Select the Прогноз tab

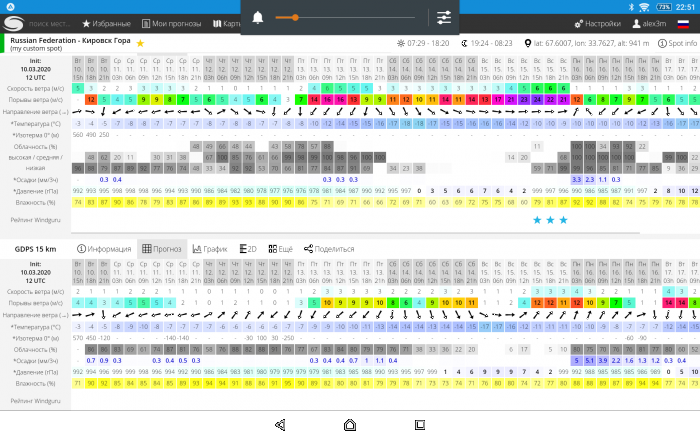tap(162, 249)
